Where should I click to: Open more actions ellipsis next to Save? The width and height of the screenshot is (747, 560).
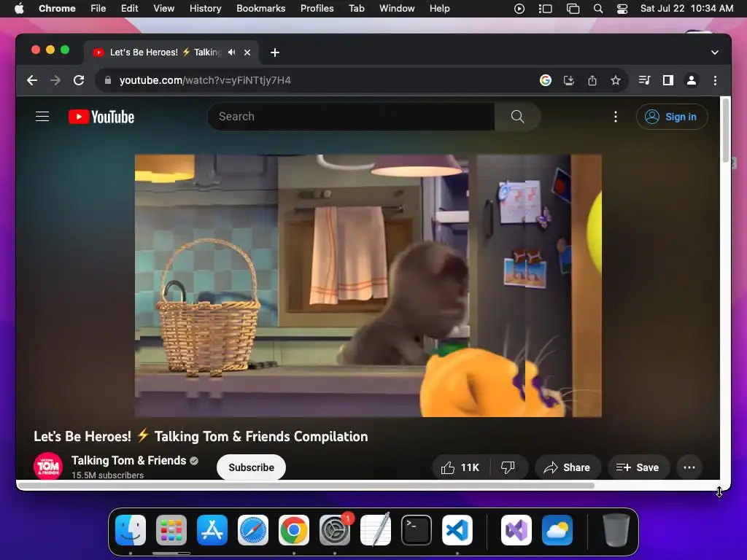[689, 467]
